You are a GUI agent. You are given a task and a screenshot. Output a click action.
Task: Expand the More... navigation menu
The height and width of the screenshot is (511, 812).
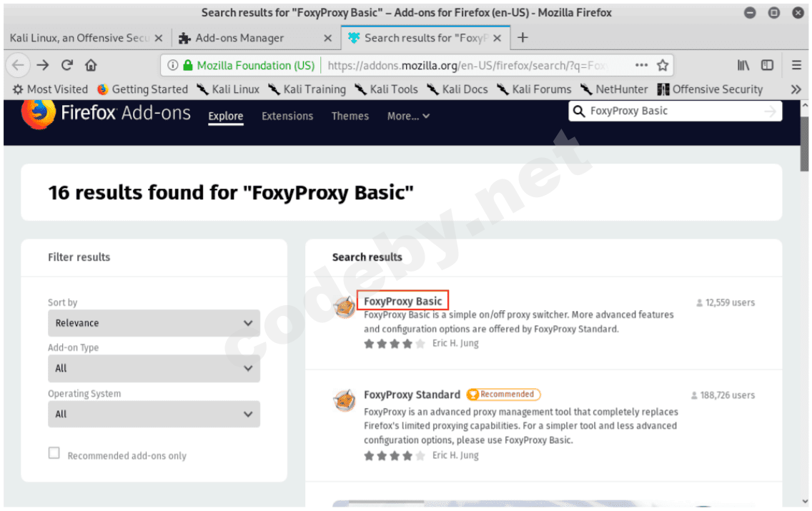(x=408, y=116)
